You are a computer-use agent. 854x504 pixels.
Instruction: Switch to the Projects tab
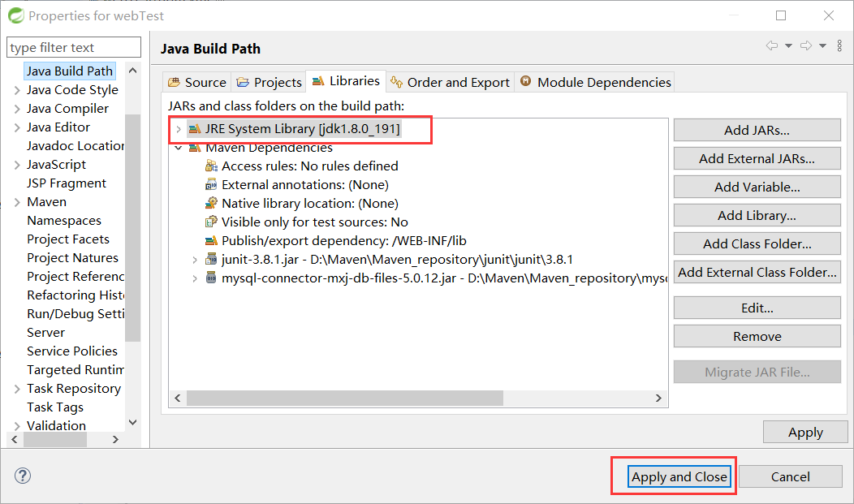[x=269, y=82]
